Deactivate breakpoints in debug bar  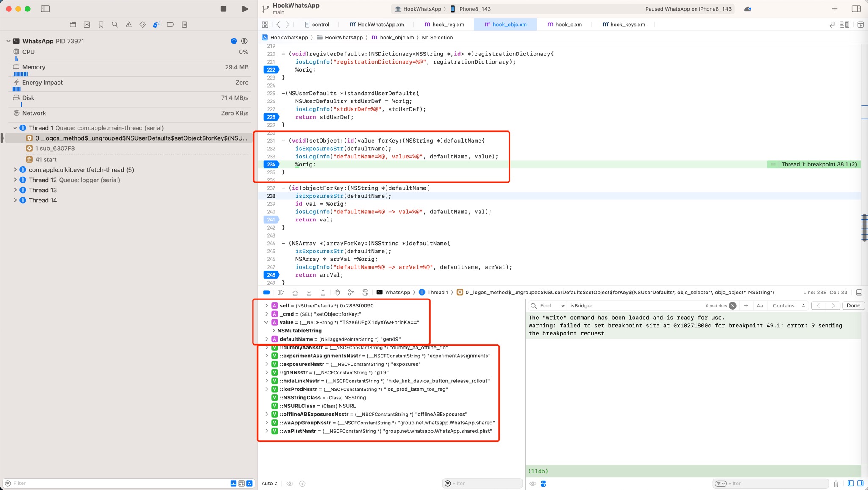[267, 293]
